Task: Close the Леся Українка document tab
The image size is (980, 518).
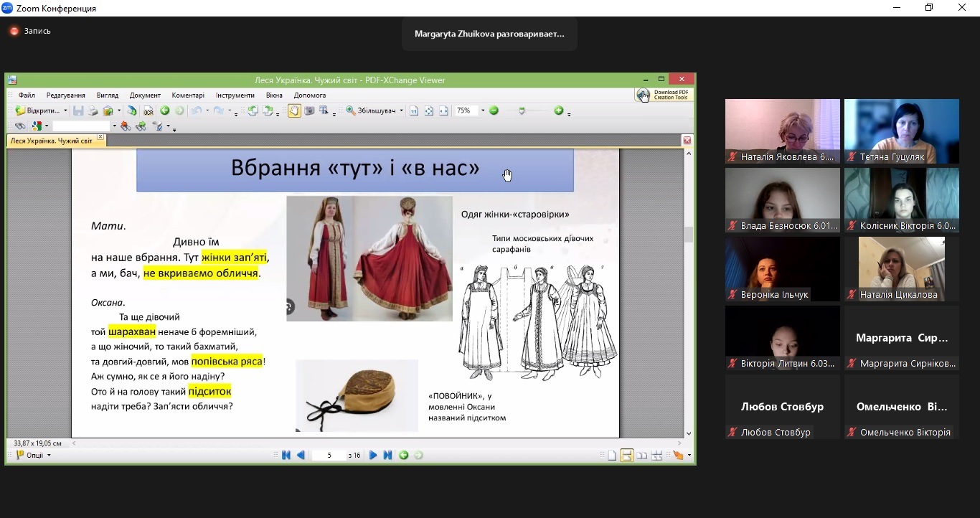Action: click(100, 137)
